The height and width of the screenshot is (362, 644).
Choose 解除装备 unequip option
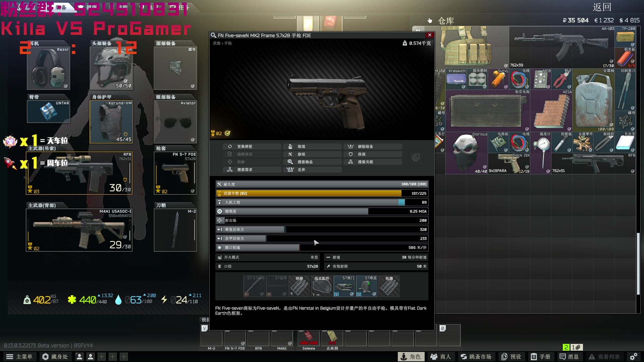(373, 146)
